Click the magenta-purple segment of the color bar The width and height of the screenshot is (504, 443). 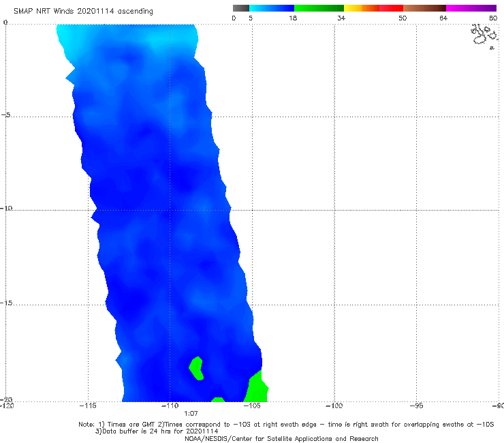tap(471, 8)
